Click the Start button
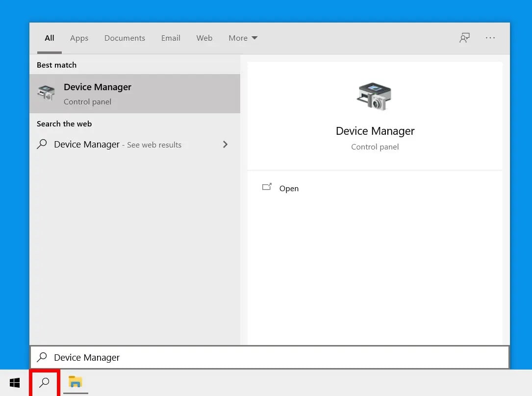Screen dimensions: 532x396 [14, 382]
